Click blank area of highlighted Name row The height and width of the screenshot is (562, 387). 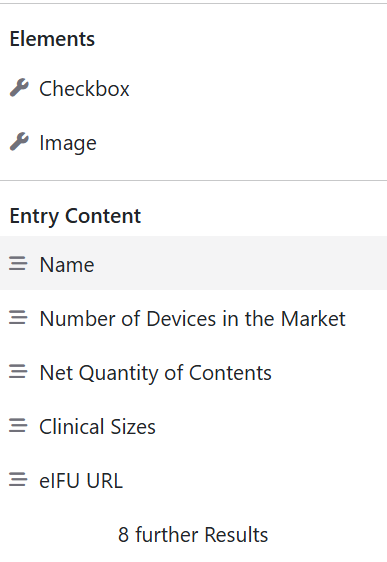pos(240,263)
